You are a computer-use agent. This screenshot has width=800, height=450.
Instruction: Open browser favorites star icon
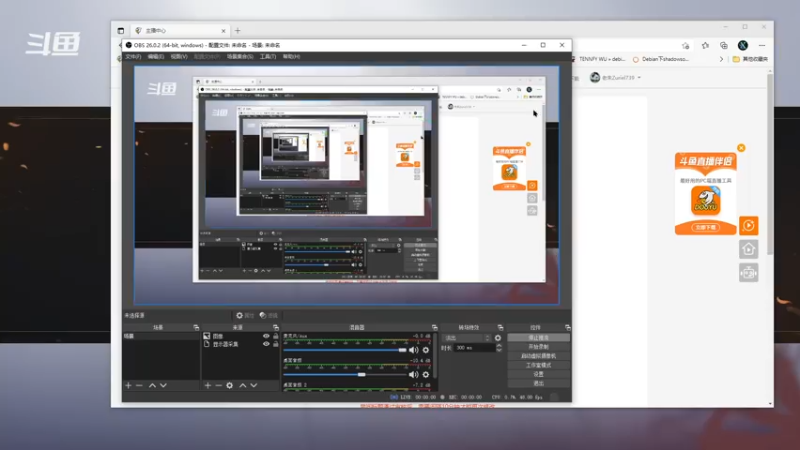click(x=705, y=45)
